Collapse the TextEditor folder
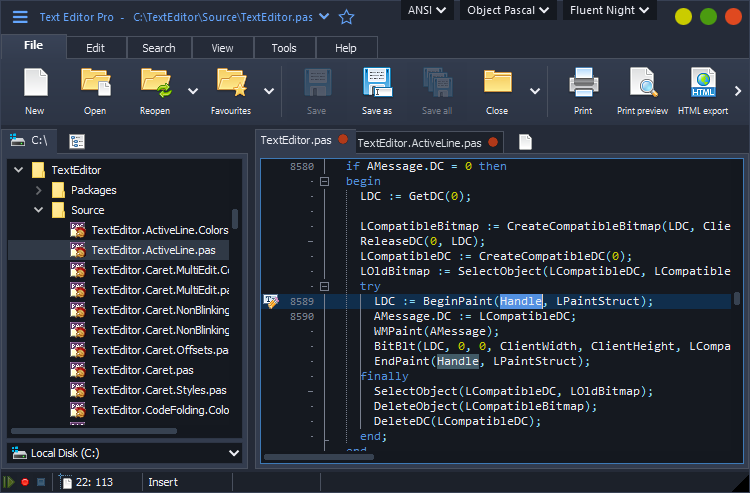Image resolution: width=750 pixels, height=493 pixels. pyautogui.click(x=19, y=169)
